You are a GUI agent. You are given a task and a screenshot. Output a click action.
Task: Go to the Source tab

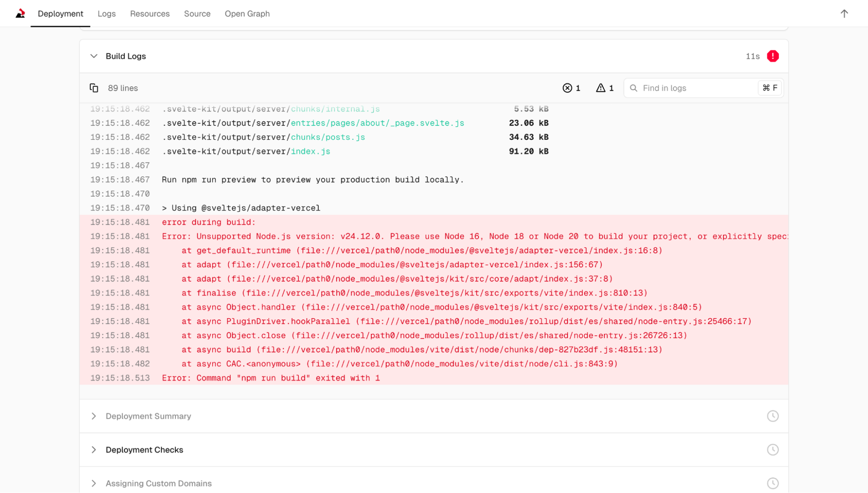197,13
